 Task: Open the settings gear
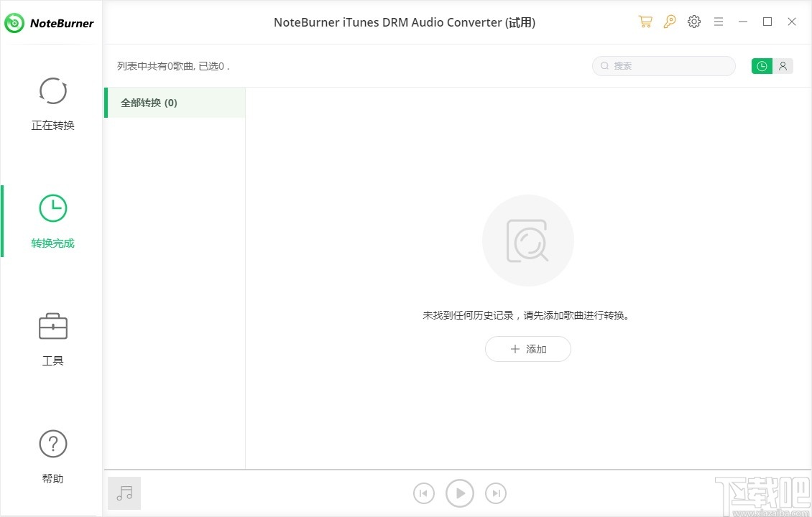tap(694, 22)
